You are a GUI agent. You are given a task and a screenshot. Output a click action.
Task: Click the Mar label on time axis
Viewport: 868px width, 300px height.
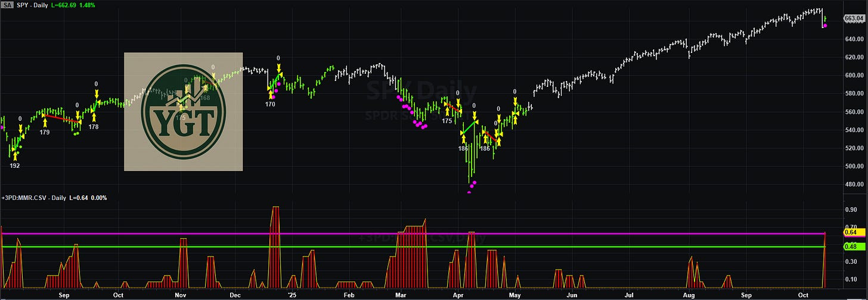(x=401, y=295)
